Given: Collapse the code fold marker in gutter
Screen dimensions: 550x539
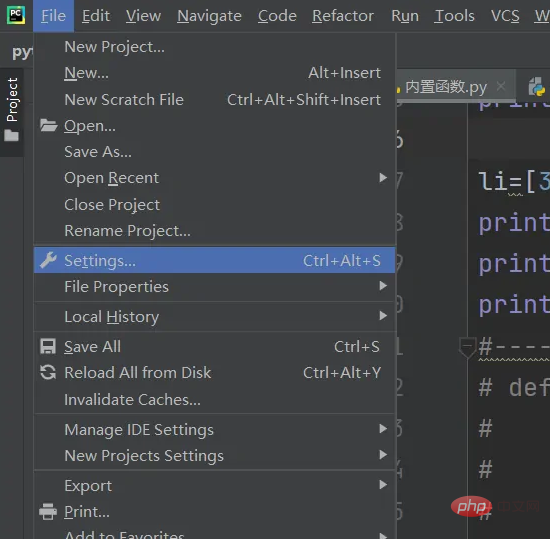Looking at the screenshot, I should (x=467, y=347).
